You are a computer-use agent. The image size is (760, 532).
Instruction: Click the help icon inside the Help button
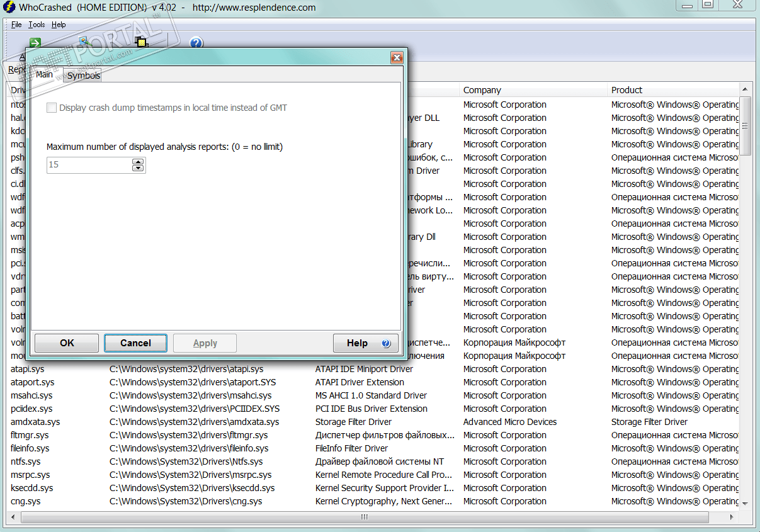pos(386,343)
